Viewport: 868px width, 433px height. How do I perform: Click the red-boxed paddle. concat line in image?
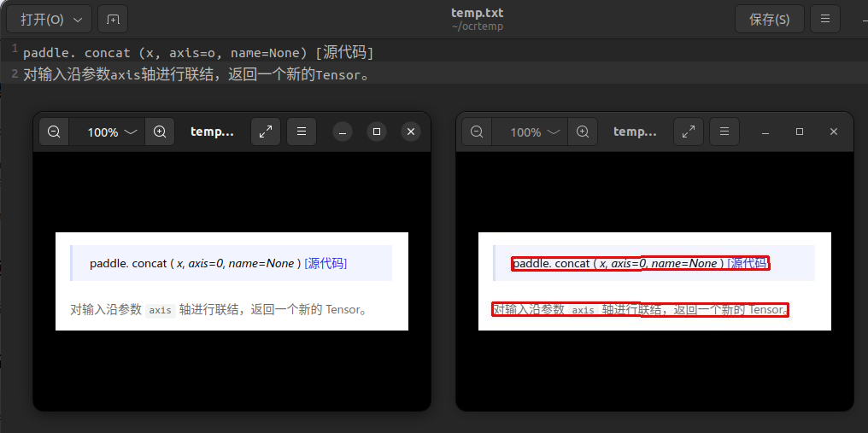click(641, 263)
